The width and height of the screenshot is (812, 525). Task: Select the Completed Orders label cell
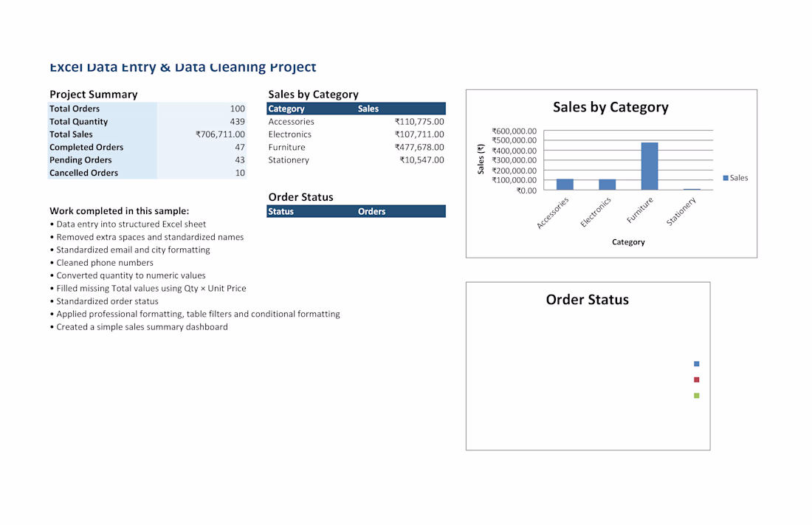[x=103, y=147]
